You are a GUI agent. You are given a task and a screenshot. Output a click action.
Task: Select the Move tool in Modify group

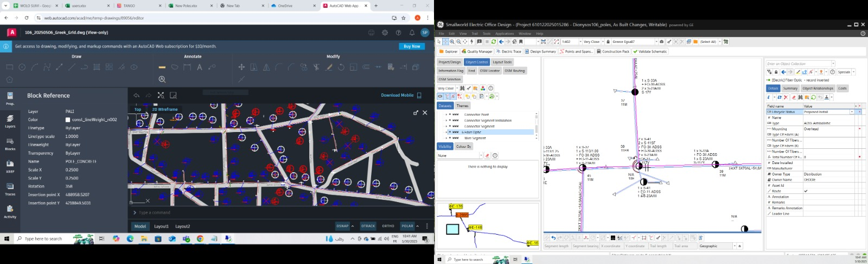[x=241, y=67]
